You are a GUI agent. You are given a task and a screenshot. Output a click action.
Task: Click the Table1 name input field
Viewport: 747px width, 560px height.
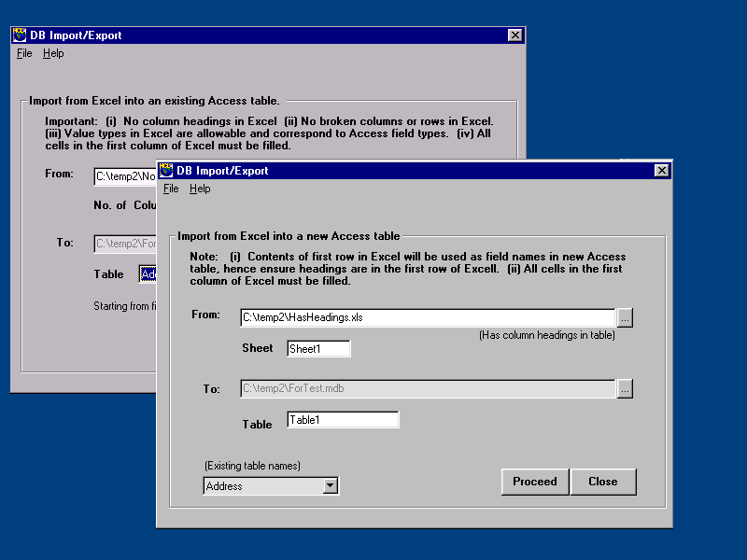pos(343,420)
